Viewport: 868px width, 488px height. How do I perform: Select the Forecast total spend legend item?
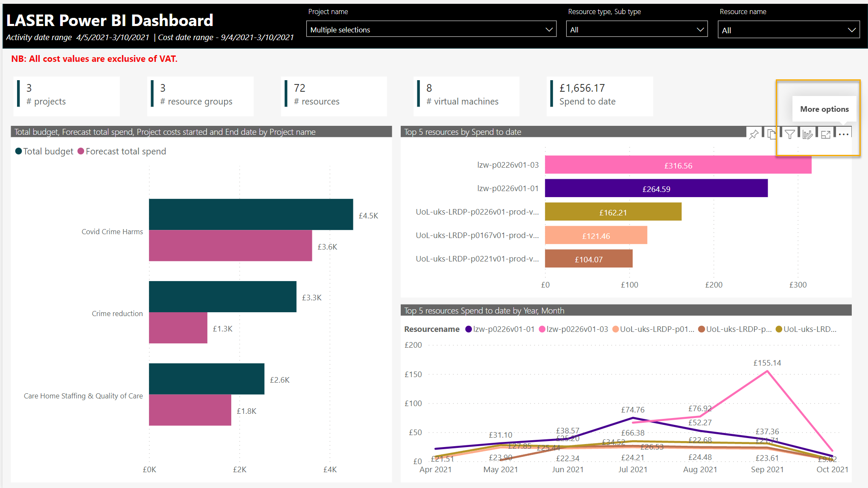(122, 151)
